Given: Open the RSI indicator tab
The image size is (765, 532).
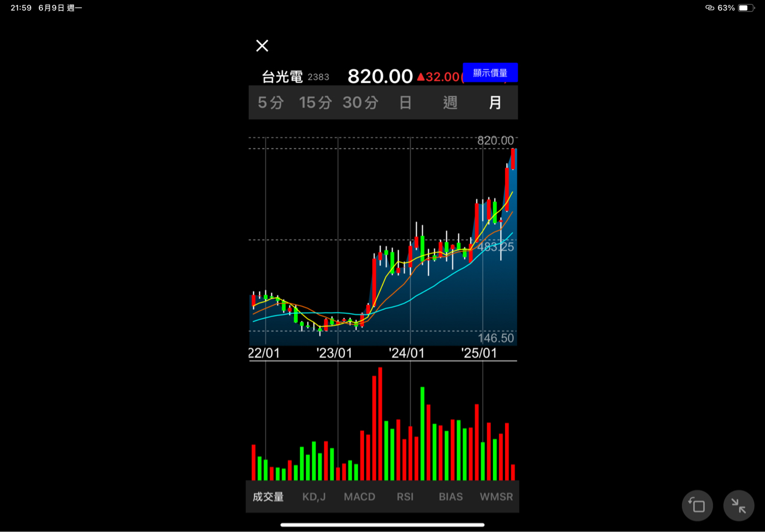Looking at the screenshot, I should (x=405, y=497).
